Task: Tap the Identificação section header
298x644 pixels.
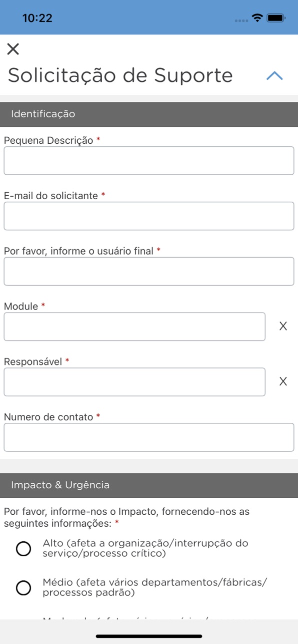Action: pyautogui.click(x=149, y=114)
